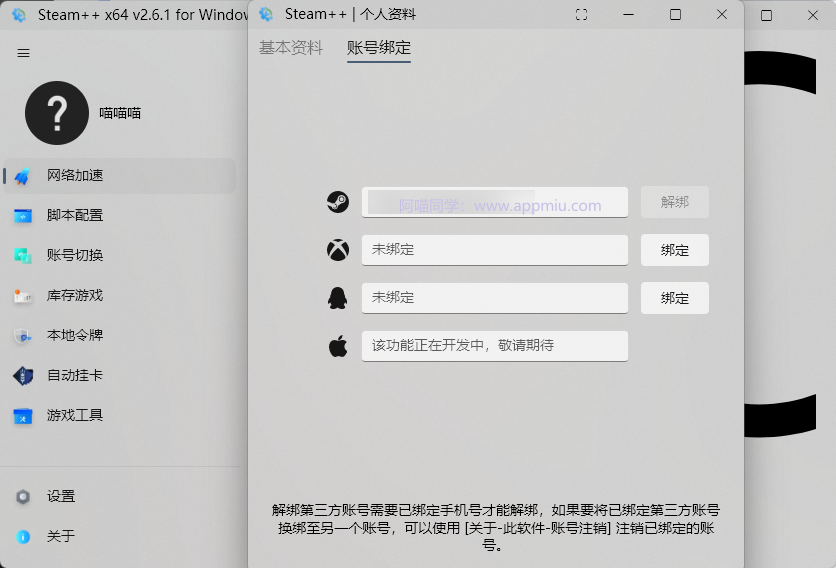Open 库存游戏 in the sidebar
836x568 pixels.
click(x=119, y=295)
